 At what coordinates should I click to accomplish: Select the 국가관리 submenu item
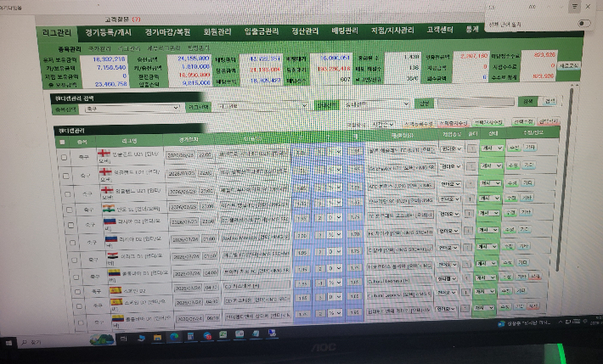click(x=99, y=49)
